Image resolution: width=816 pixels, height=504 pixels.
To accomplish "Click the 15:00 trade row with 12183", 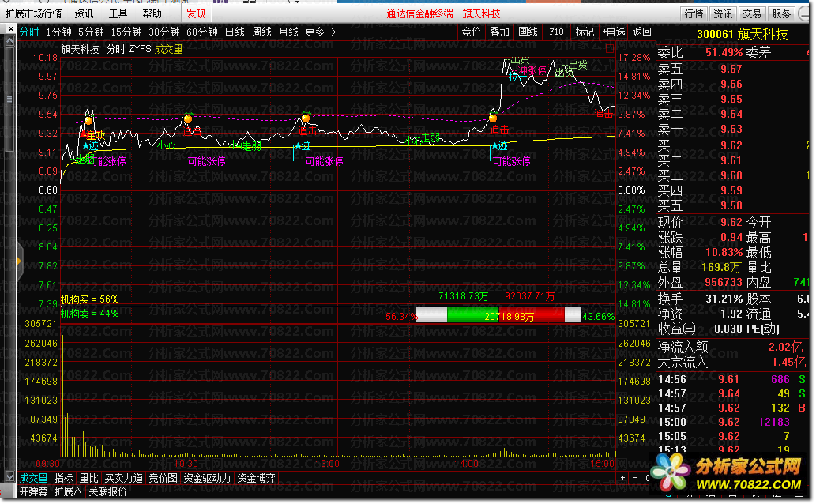I will [732, 423].
